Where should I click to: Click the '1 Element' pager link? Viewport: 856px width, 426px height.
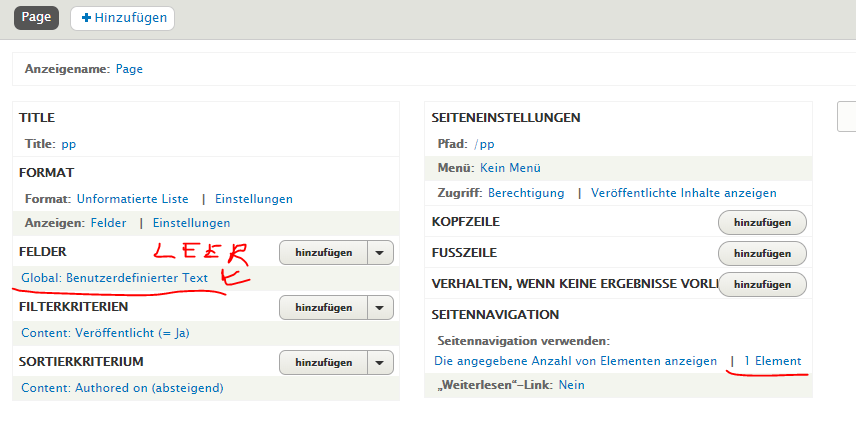pyautogui.click(x=772, y=361)
